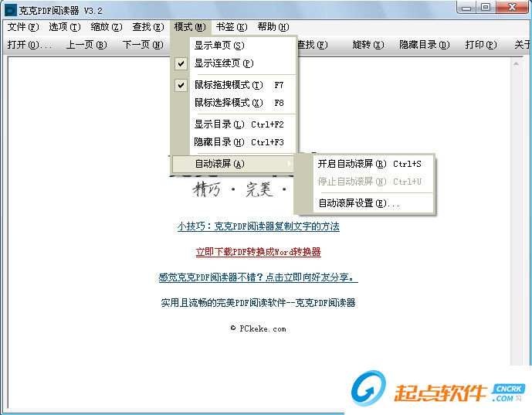Screen dimensions: 532x415
Task: Open link 小技巧：克克PDF阅读器复制文字的方法
Action: (258, 226)
